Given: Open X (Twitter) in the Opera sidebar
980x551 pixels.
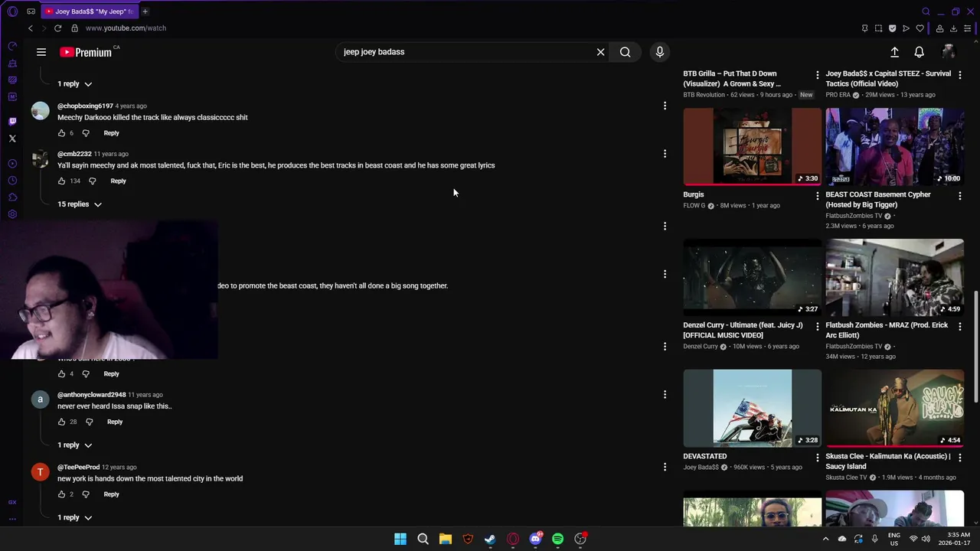Looking at the screenshot, I should pos(12,139).
